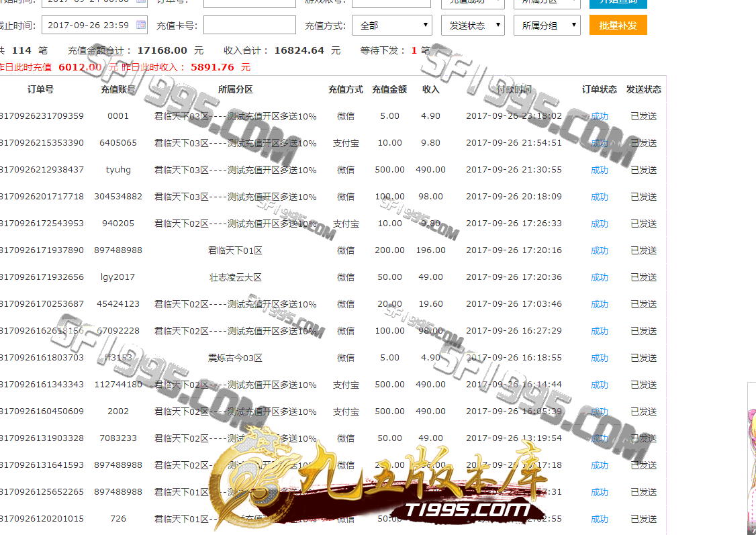756x535 pixels.
Task: Click account number 7083233
Action: coord(118,438)
